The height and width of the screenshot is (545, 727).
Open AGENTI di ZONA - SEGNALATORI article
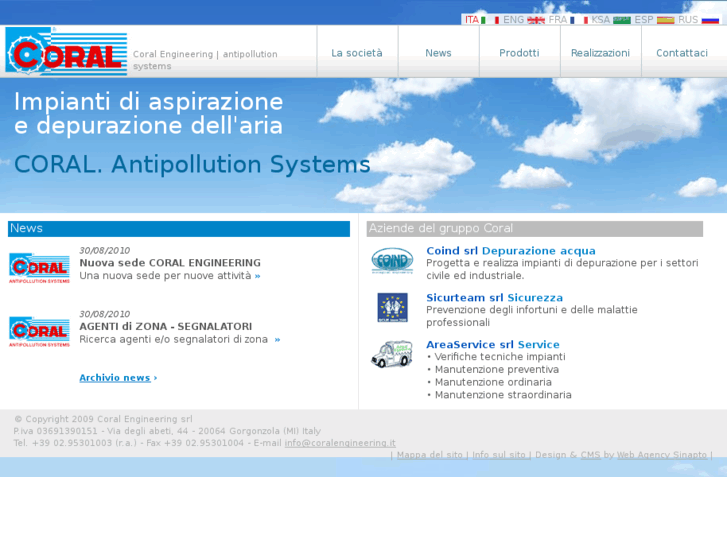tap(166, 327)
